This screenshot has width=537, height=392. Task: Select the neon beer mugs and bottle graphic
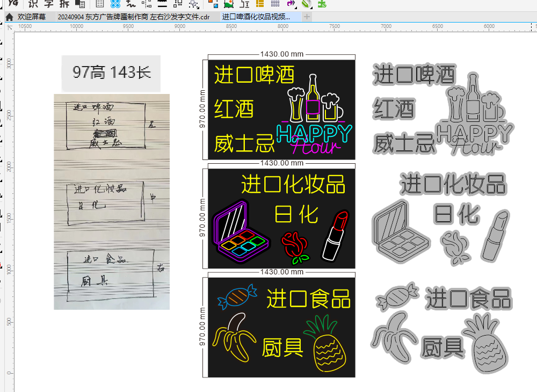pyautogui.click(x=315, y=98)
